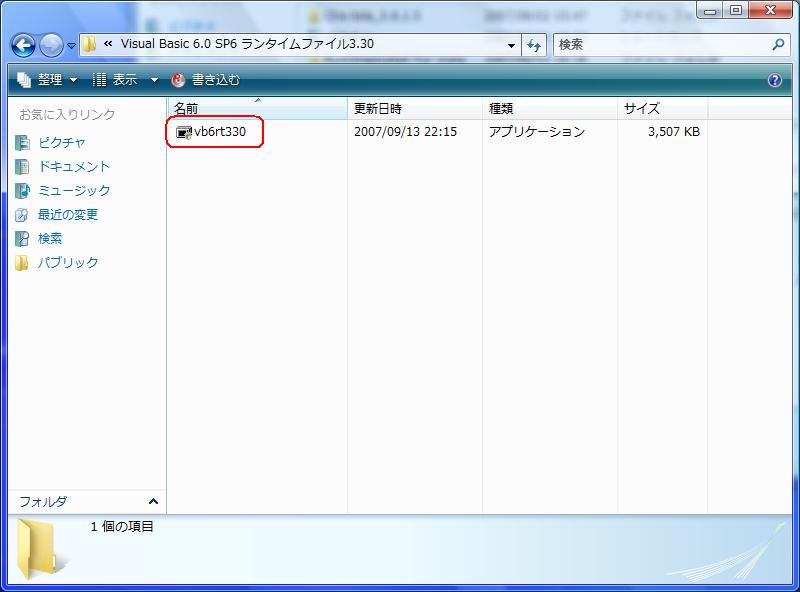
Task: Click the blue Help question mark icon
Action: tap(775, 80)
